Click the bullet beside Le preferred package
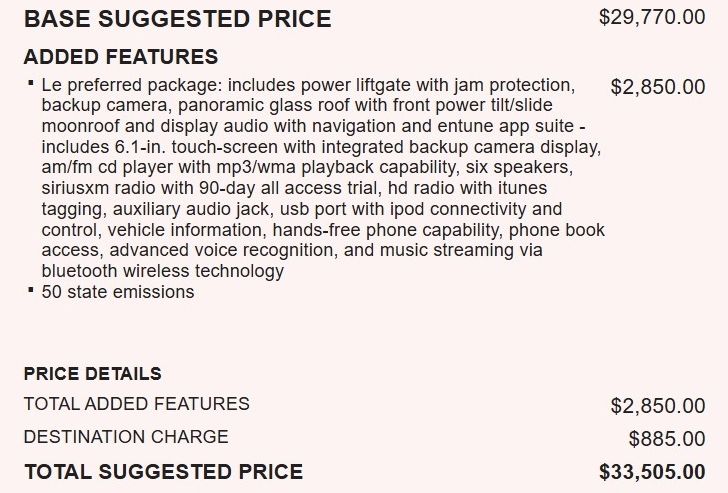This screenshot has height=493, width=728. click(x=31, y=83)
